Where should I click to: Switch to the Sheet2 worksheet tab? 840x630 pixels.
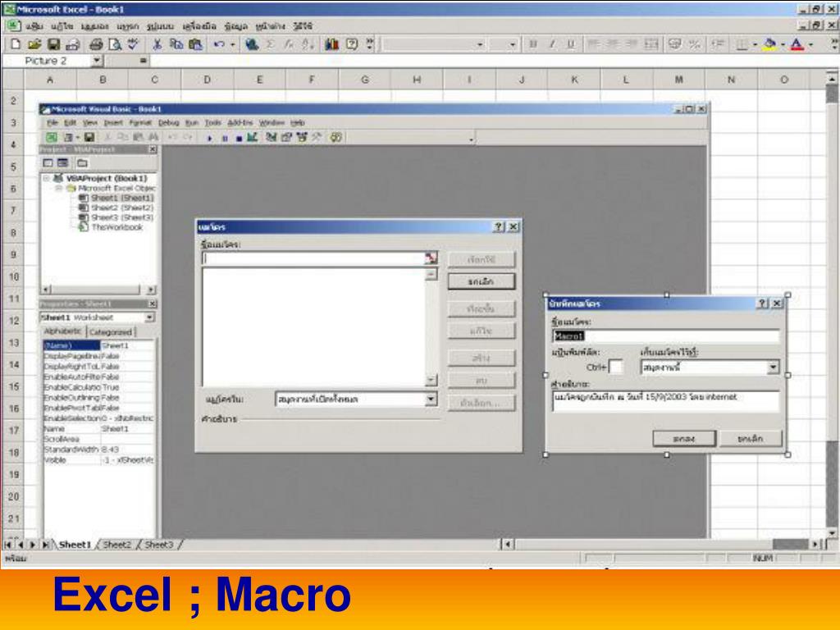[x=116, y=545]
